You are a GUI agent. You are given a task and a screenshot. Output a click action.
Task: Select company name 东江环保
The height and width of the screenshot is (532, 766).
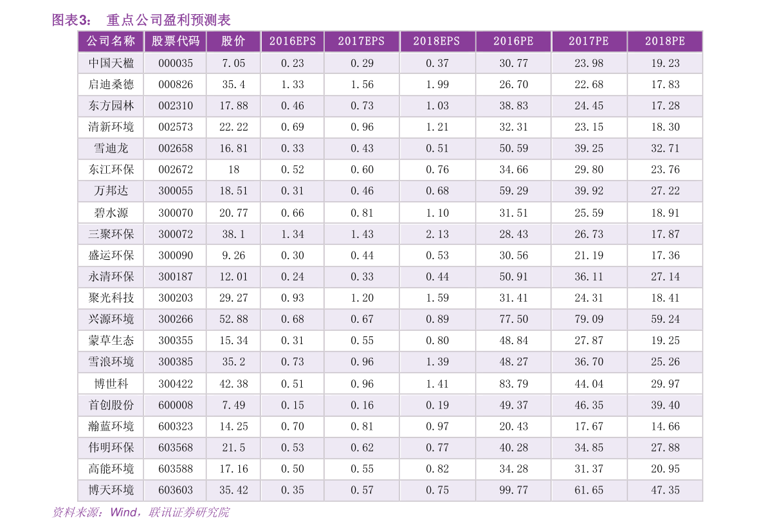111,170
